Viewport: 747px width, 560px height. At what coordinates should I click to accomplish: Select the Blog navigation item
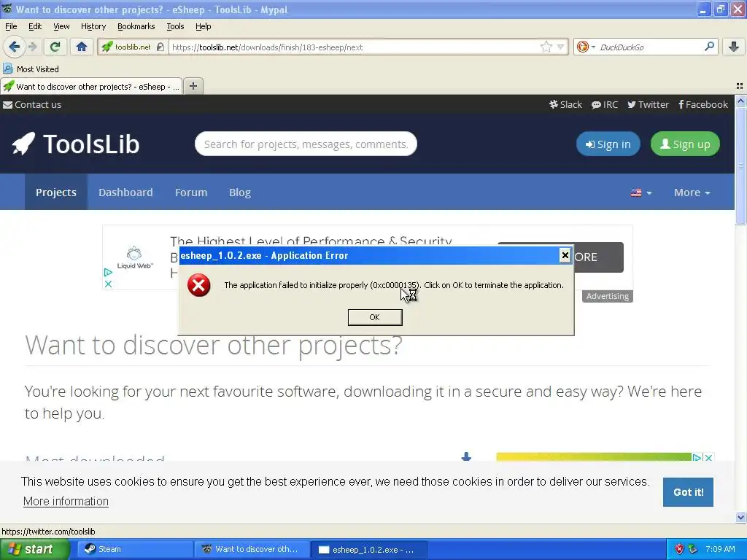click(x=239, y=192)
